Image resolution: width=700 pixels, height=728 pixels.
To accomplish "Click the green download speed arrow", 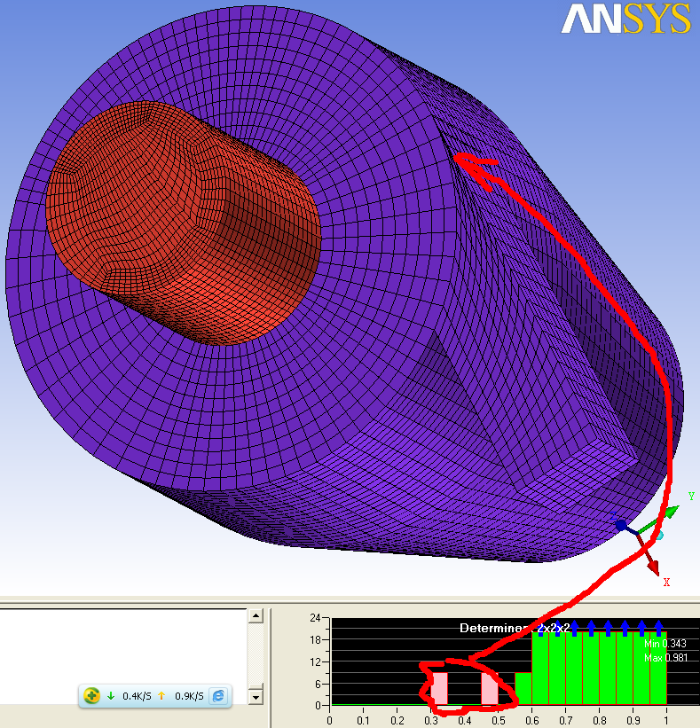I will click(111, 695).
